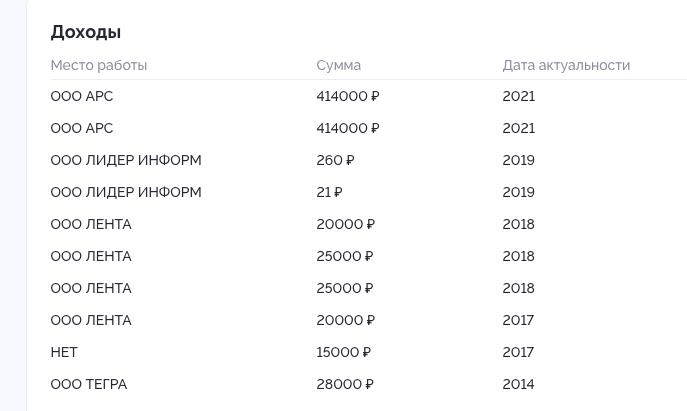
Task: Click the Место работы column header
Action: pyautogui.click(x=99, y=65)
